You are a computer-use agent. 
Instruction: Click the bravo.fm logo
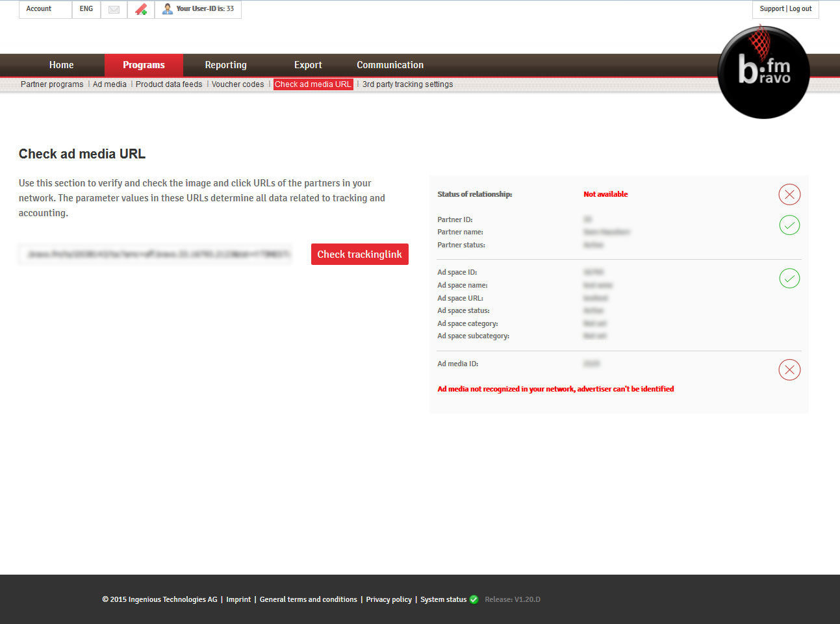tap(763, 72)
